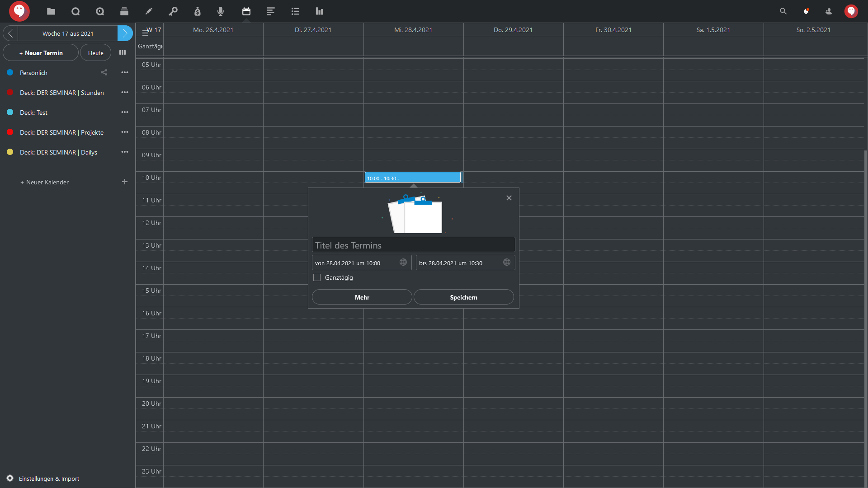Share the Persönlich calendar
Image resolution: width=868 pixels, height=488 pixels.
click(x=104, y=72)
